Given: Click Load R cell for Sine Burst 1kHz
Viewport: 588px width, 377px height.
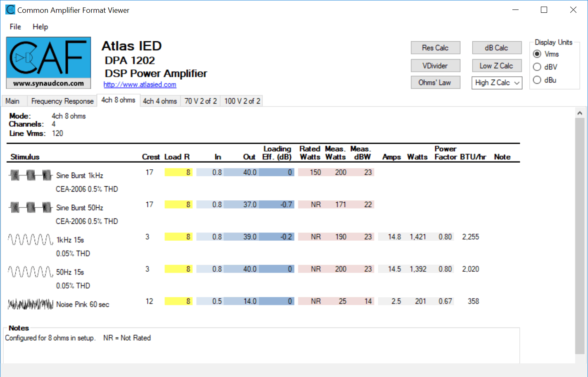Looking at the screenshot, I should 179,172.
